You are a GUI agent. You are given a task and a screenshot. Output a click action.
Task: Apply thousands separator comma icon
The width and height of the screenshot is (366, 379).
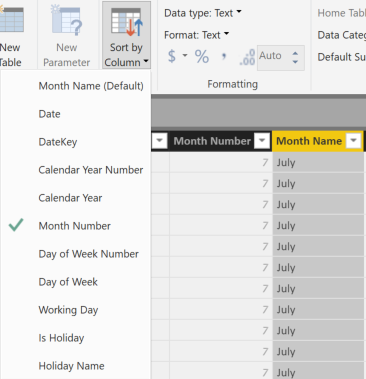tap(224, 56)
